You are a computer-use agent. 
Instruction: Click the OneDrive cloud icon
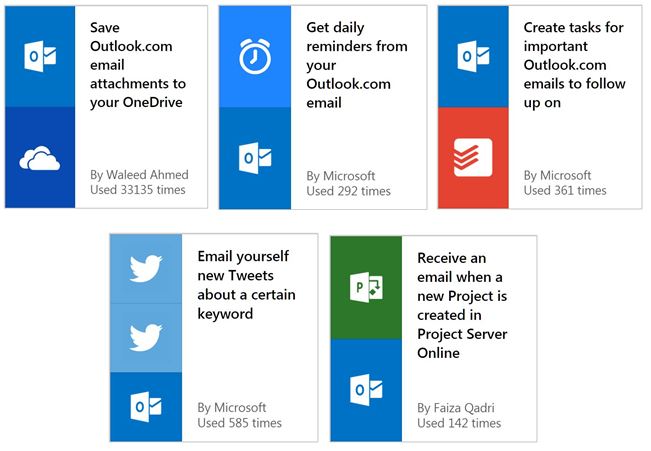(x=39, y=158)
